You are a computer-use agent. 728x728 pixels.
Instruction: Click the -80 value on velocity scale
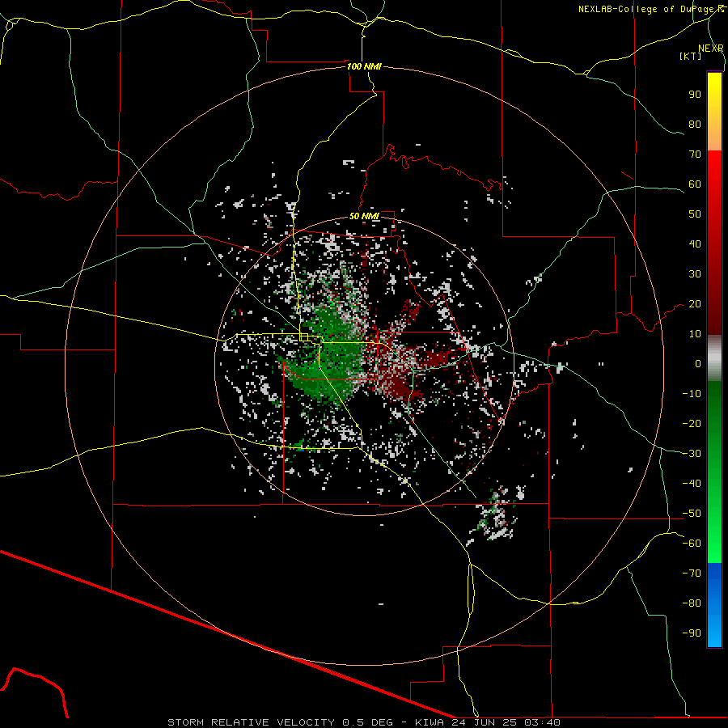tap(692, 603)
